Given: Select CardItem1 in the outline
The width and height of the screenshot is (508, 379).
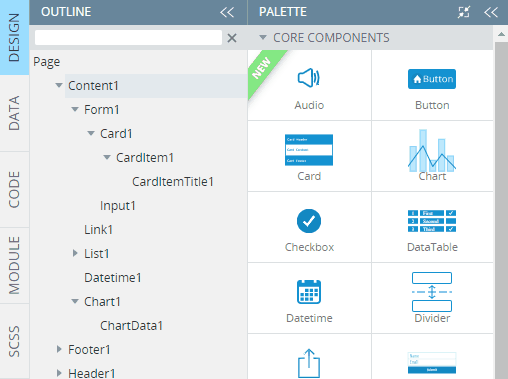Looking at the screenshot, I should coord(145,158).
